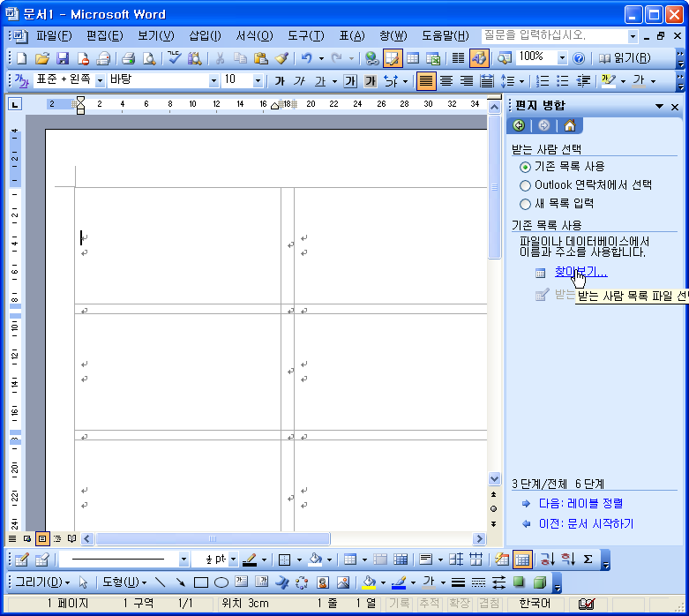Click the font color button
This screenshot has height=616, width=689.
pyautogui.click(x=639, y=81)
